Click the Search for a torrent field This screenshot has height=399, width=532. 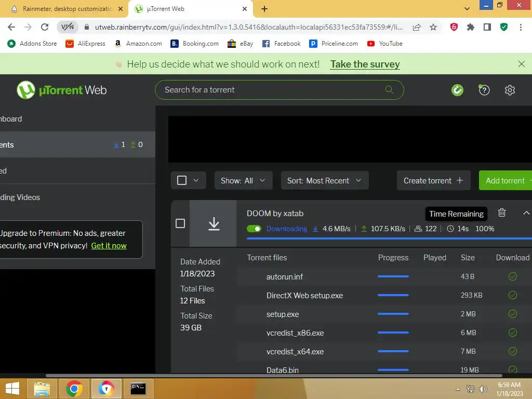coord(279,90)
